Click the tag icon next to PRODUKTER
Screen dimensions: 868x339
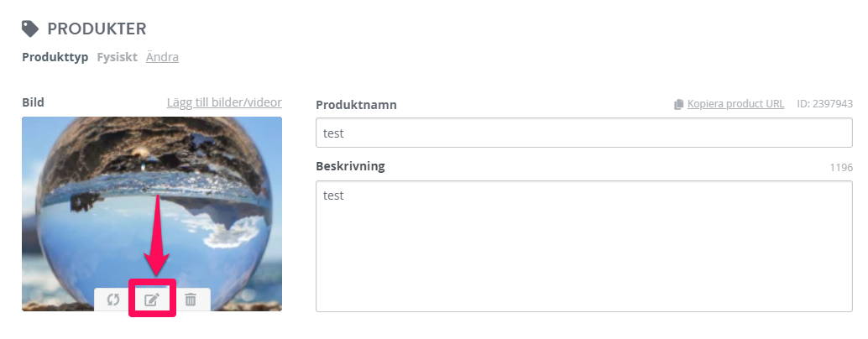[30, 29]
